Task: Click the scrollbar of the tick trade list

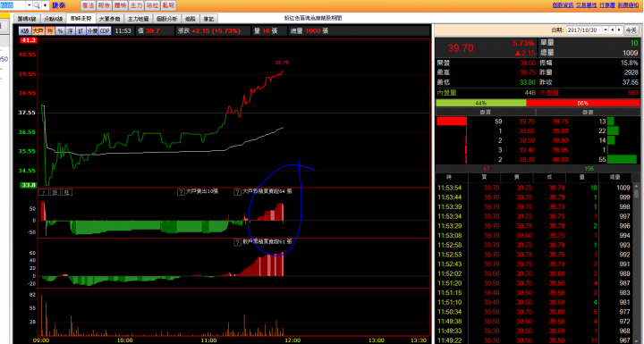Action: tap(637, 263)
